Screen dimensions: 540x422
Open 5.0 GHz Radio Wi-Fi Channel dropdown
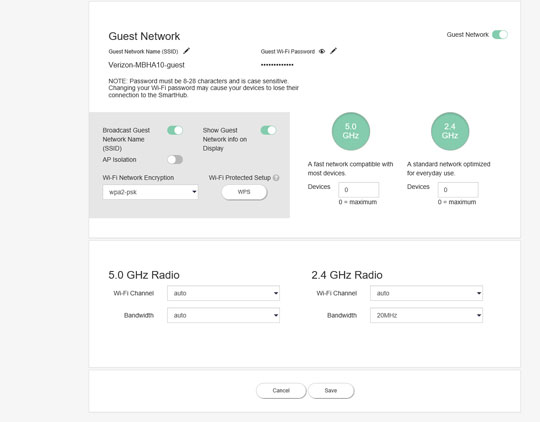coord(223,293)
